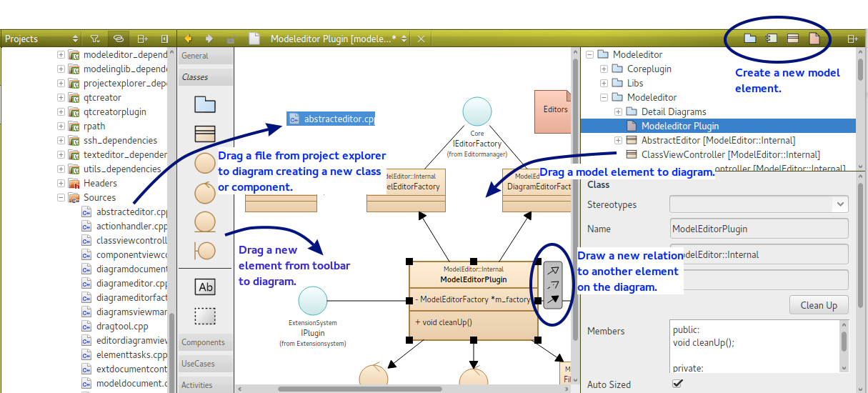The height and width of the screenshot is (393, 868).
Task: Click the filter icon in Projects pane
Action: point(95,39)
